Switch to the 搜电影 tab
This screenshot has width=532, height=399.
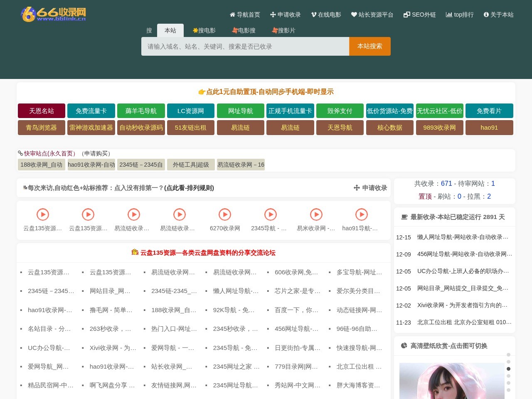[x=204, y=30]
